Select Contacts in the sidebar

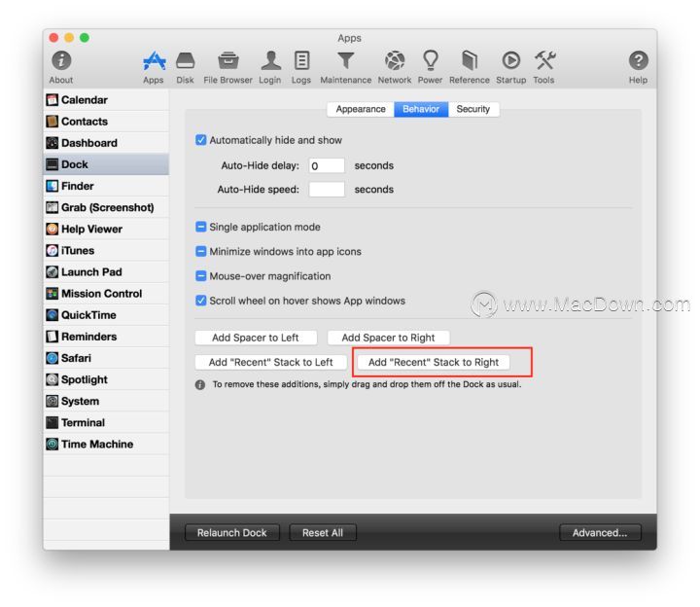[106, 121]
